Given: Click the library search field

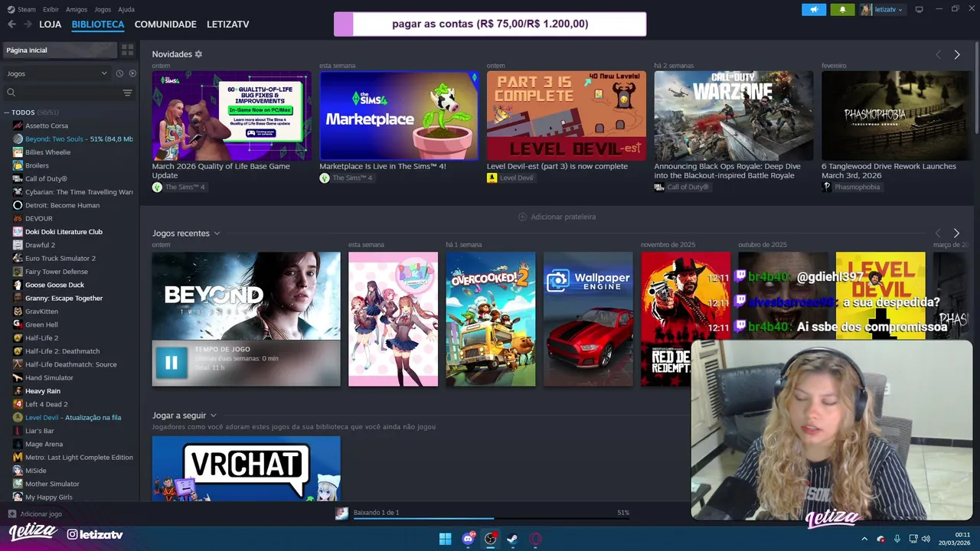Looking at the screenshot, I should (x=61, y=93).
